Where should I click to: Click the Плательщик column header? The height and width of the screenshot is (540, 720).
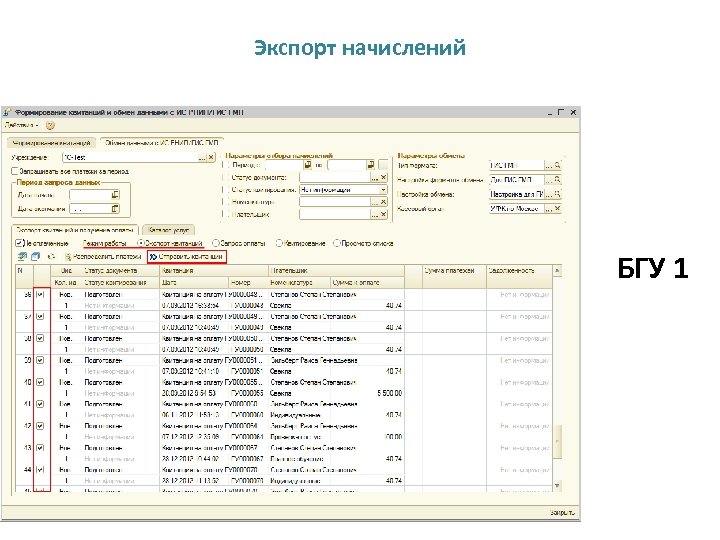click(336, 271)
